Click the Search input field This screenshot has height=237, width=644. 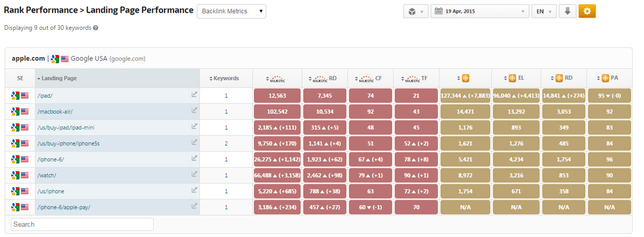[82, 224]
